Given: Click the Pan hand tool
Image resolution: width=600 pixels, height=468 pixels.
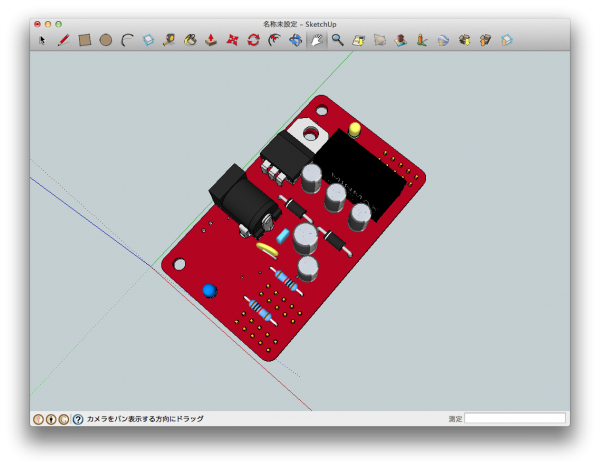Looking at the screenshot, I should pos(317,41).
